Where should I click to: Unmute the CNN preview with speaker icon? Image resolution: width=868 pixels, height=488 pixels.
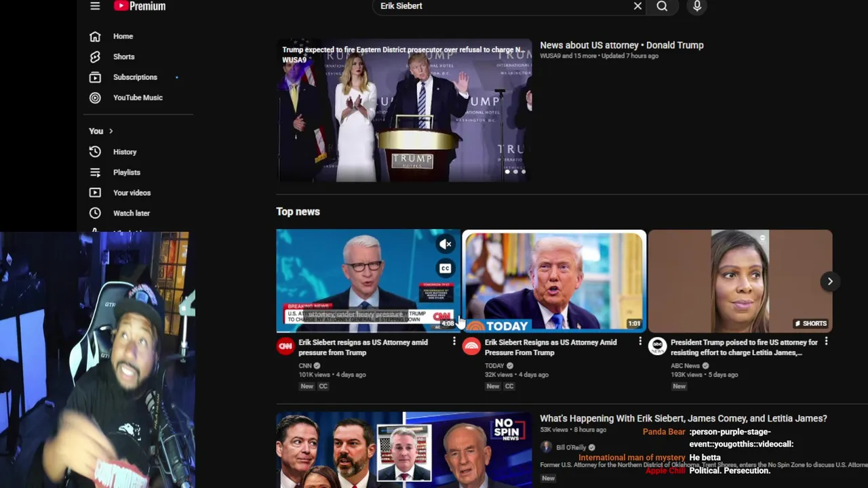(x=445, y=244)
